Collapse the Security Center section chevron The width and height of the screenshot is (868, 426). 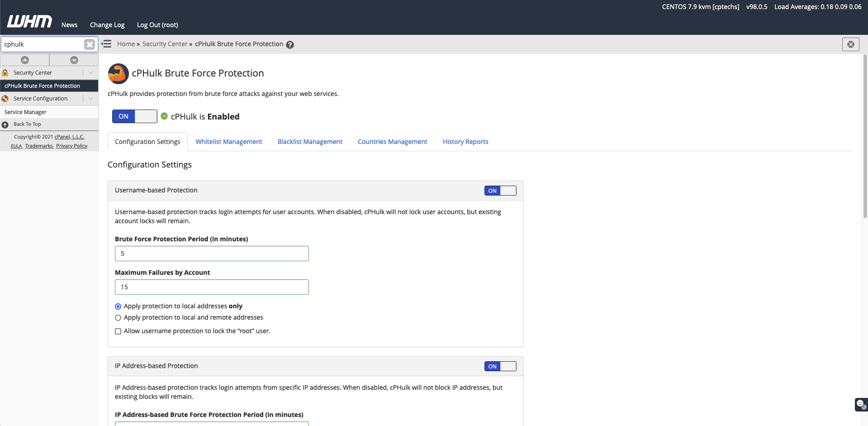coord(90,73)
